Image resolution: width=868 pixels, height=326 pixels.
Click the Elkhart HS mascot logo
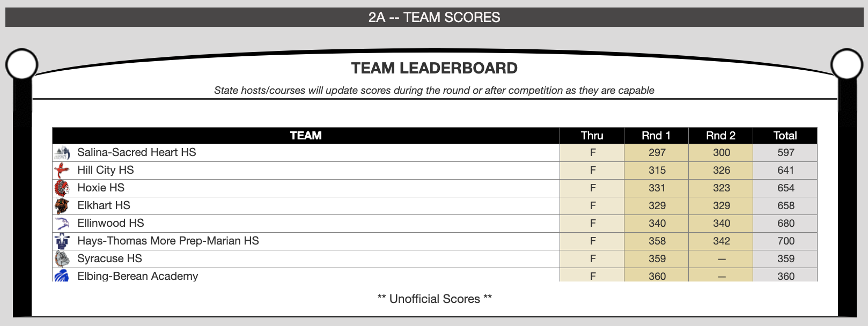(62, 206)
